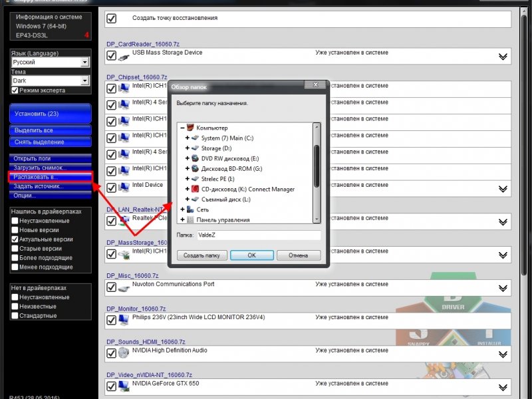Uncheck the NVIDIA GeForce GTX 650 driver

[x=111, y=386]
